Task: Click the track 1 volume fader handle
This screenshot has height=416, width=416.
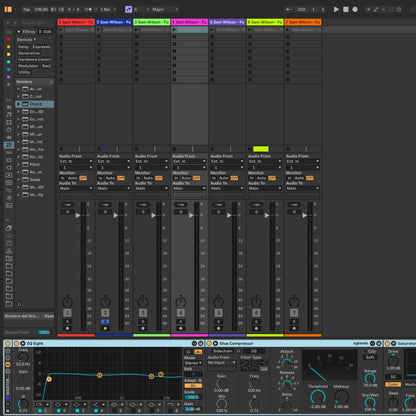Action: 78,215
